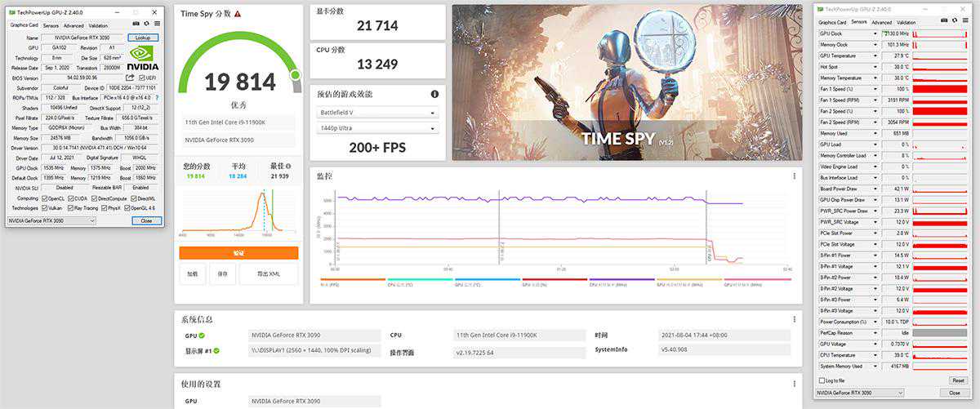The image size is (980, 409).
Task: Toggle the OpenCL computing checkbox
Action: pyautogui.click(x=44, y=198)
